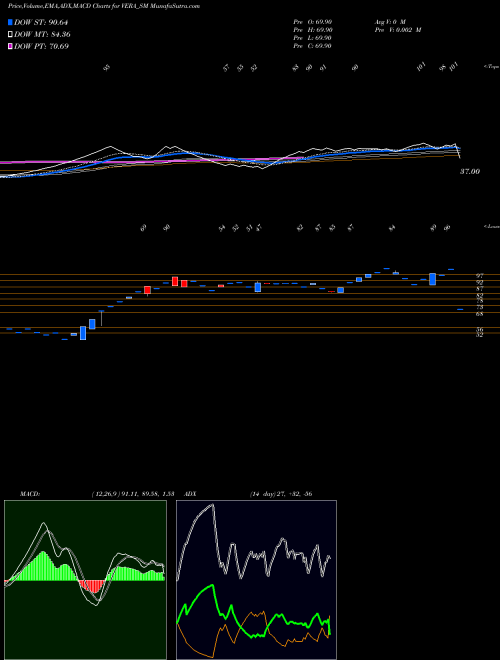Click the 'ADX' panel heading
This screenshot has height=660, width=500.
(x=191, y=494)
